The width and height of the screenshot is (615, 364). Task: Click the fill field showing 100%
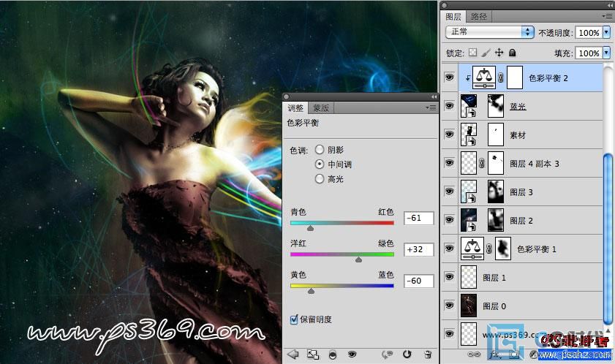click(589, 53)
